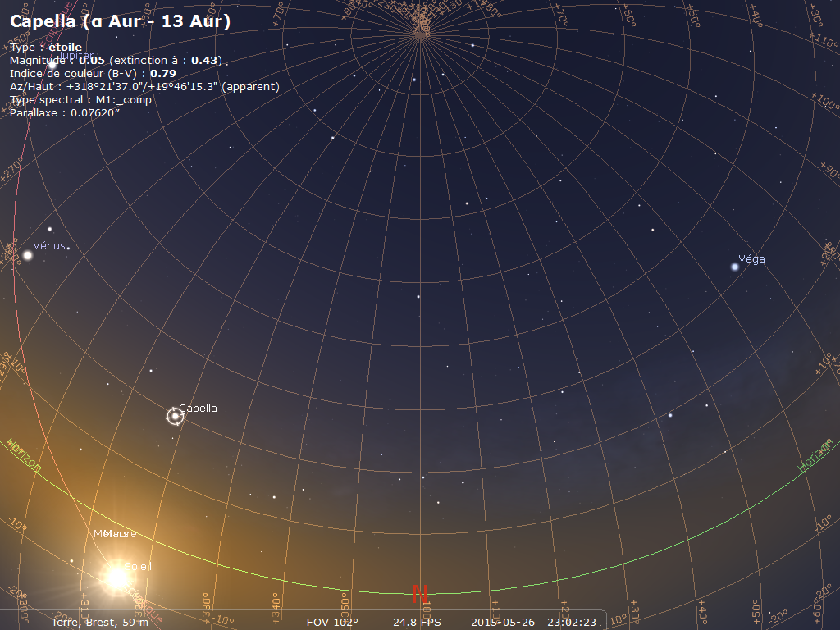Select the planet Vénus
Viewport: 840px width, 630px height.
coord(27,255)
